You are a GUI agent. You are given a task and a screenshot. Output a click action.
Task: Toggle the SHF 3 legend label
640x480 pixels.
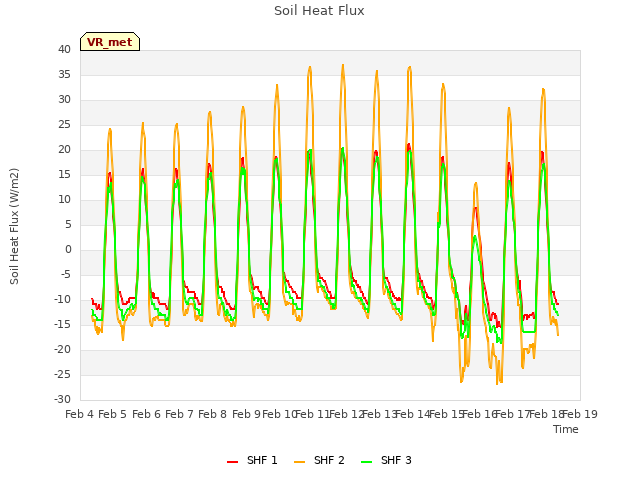pyautogui.click(x=396, y=460)
